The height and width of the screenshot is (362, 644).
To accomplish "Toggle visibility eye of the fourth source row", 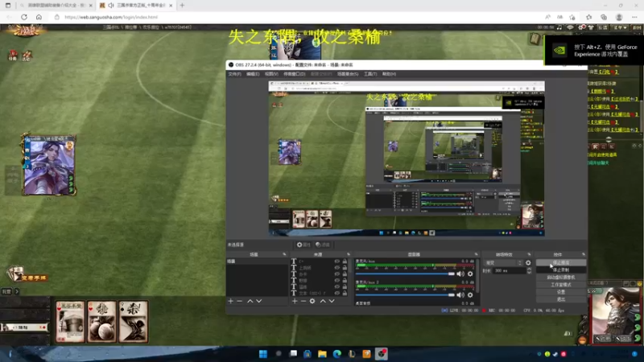I will [337, 280].
